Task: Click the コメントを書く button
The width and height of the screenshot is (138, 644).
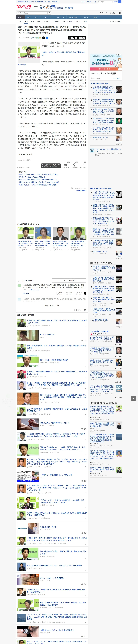Action: (69, 280)
